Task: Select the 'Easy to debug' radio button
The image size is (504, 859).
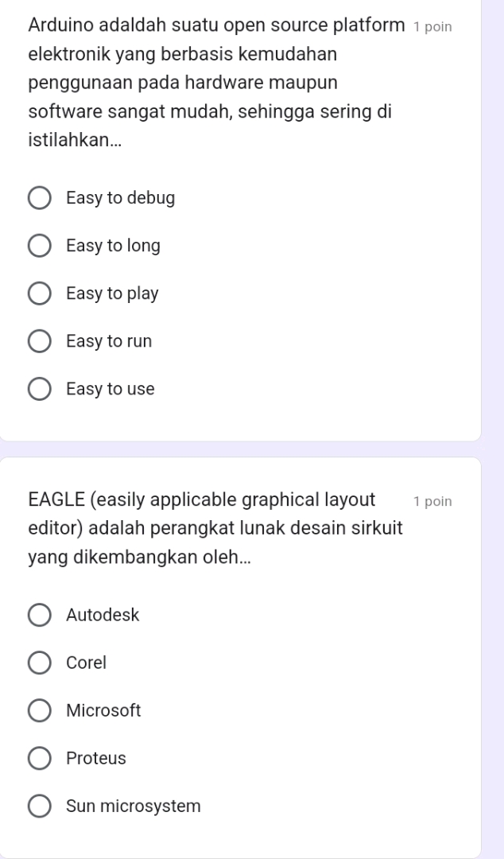Action: click(x=40, y=198)
